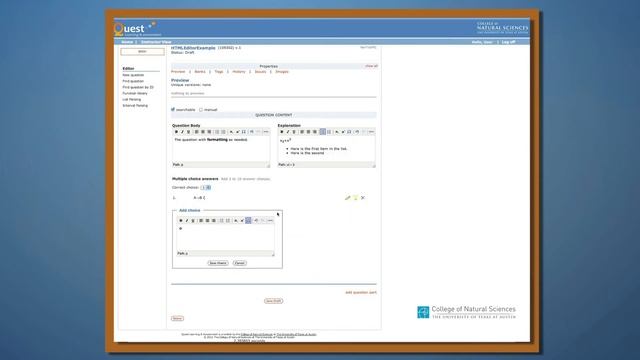Underline text in the Explanation toolbar
Image resolution: width=640 pixels, height=360 pixels.
294,132
